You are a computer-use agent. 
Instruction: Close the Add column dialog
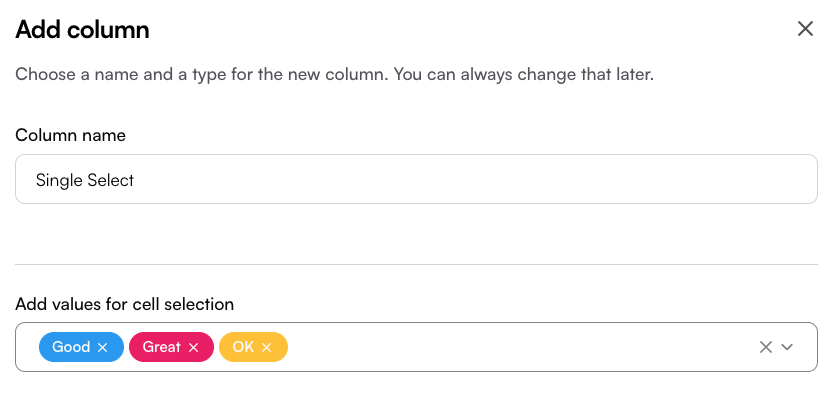click(805, 29)
